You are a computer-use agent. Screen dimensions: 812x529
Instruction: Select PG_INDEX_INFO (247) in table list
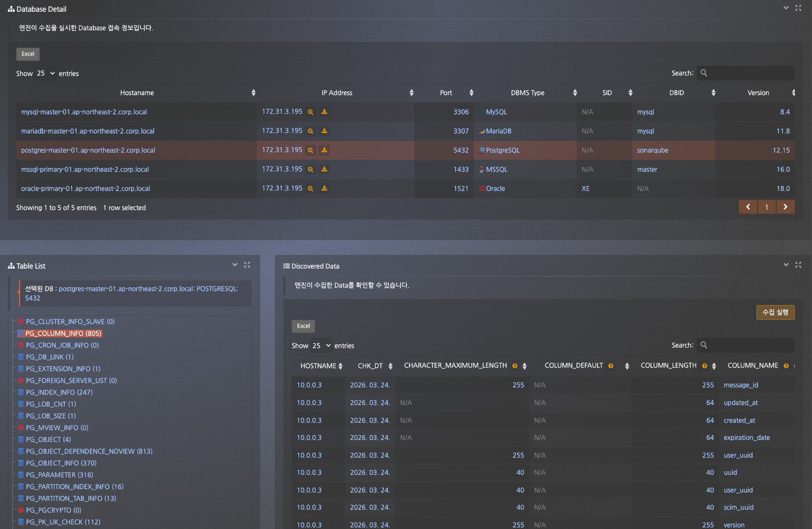(x=59, y=392)
